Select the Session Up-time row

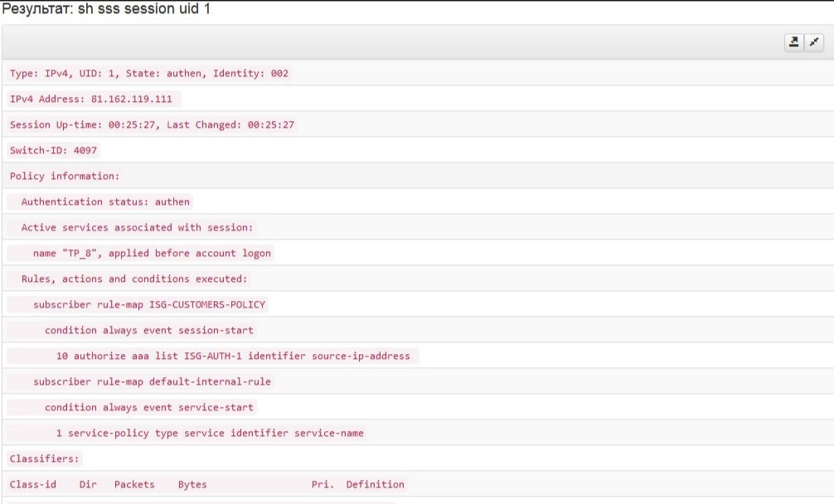click(152, 125)
